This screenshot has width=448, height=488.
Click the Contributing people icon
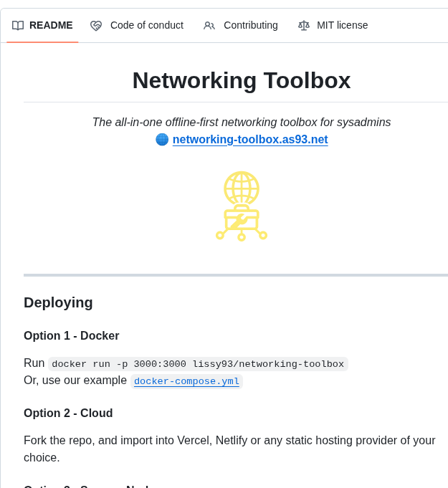209,26
